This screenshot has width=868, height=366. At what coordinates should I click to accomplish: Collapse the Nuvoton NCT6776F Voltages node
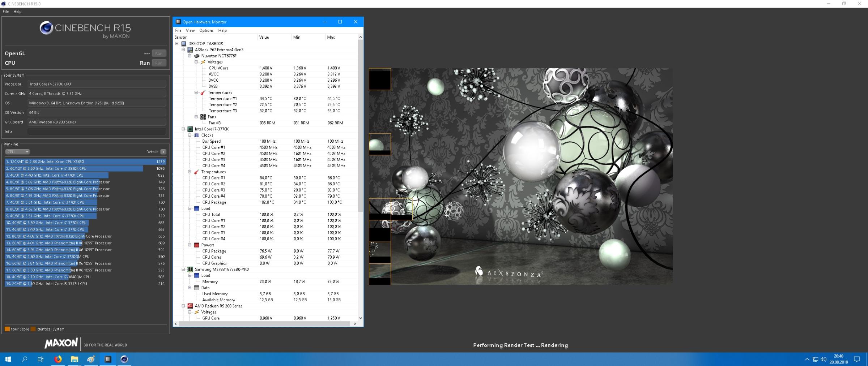pos(196,62)
